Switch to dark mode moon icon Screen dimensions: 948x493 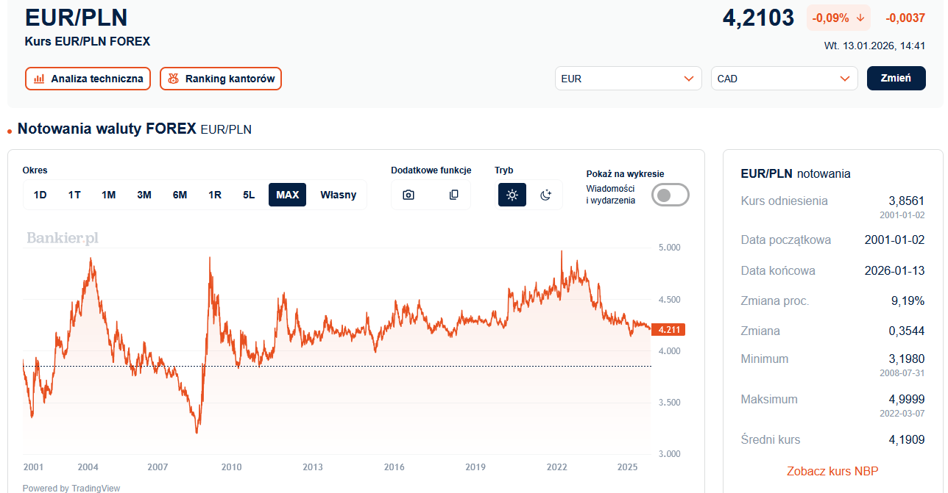tap(546, 195)
